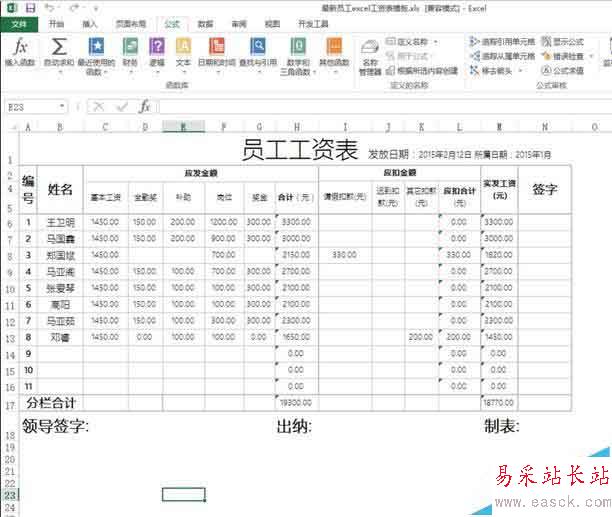Open the Lookup & Reference functions icon
The height and width of the screenshot is (517, 612).
click(x=258, y=46)
